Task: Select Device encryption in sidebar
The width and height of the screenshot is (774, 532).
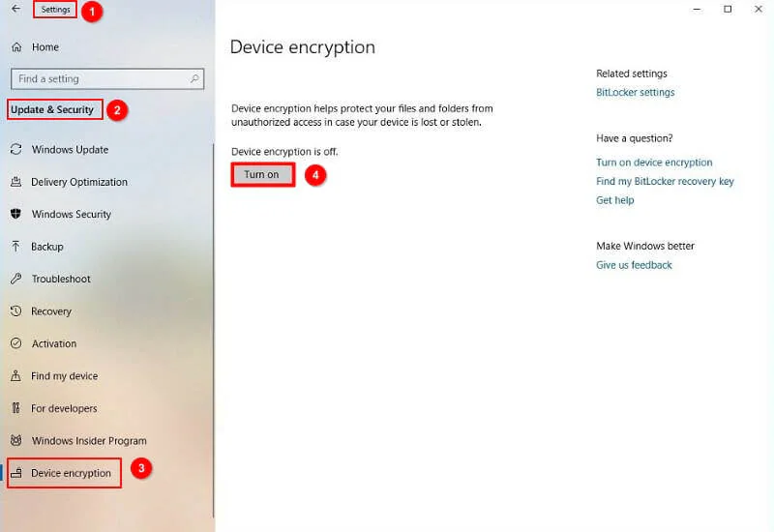Action: [x=71, y=473]
